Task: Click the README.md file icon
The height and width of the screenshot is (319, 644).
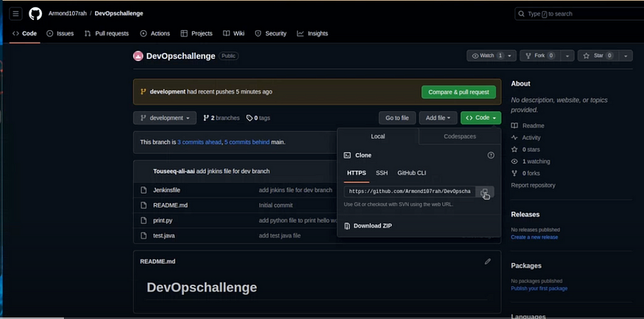Action: (144, 205)
